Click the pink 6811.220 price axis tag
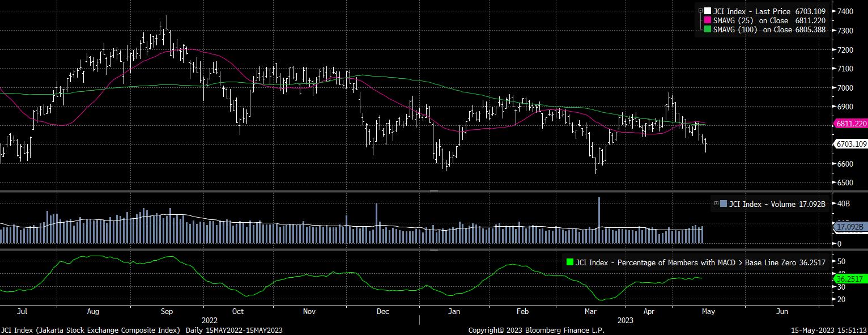Image resolution: width=868 pixels, height=335 pixels. pos(850,123)
